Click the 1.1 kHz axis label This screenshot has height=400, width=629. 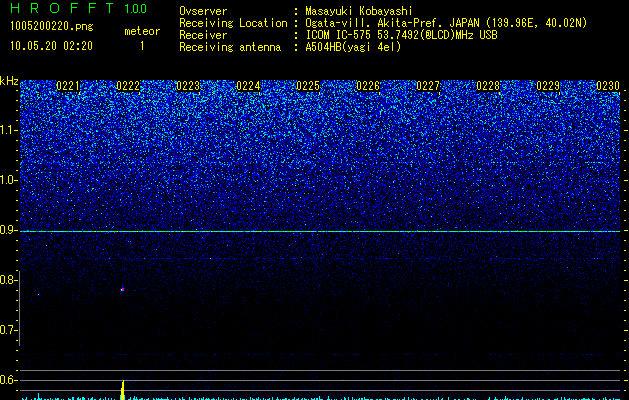point(8,130)
